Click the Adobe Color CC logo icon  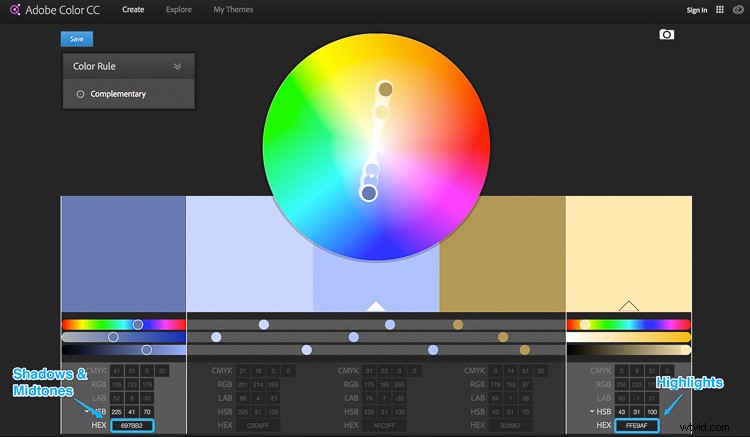[15, 10]
